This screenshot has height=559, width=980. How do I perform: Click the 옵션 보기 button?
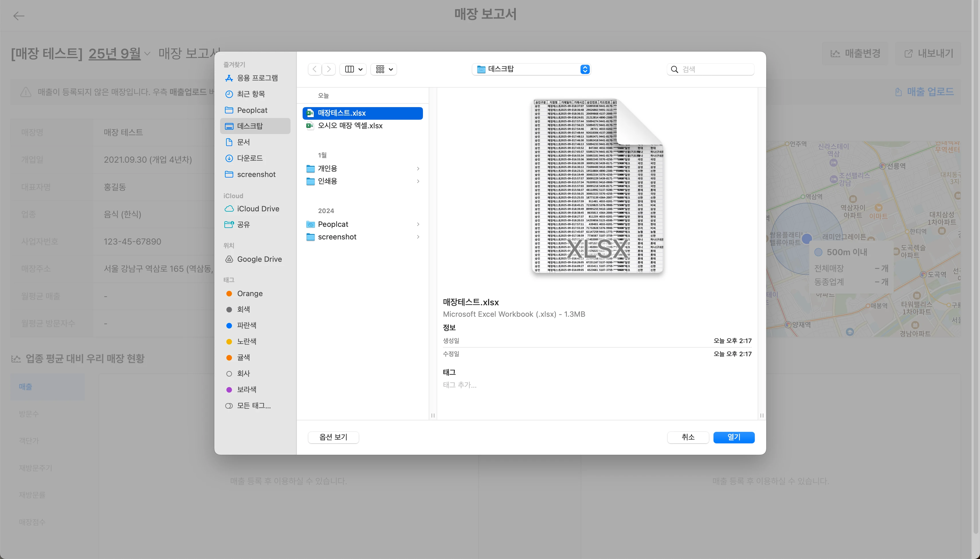tap(333, 437)
